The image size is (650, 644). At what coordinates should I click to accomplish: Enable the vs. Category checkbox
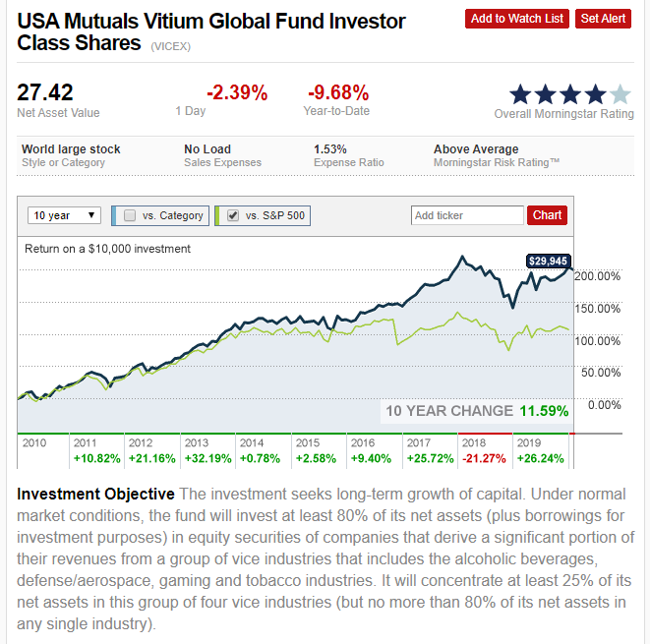point(131,215)
